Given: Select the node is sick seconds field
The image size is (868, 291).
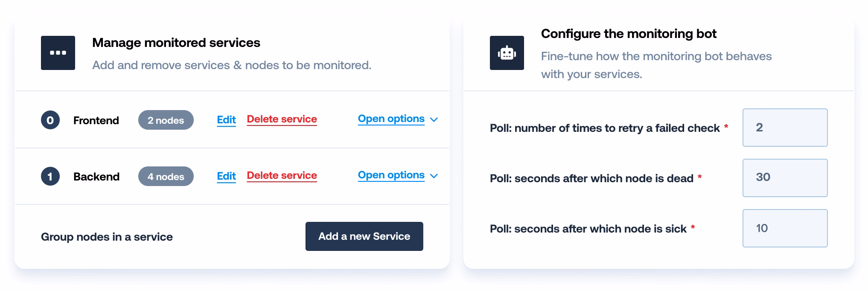Looking at the screenshot, I should 785,228.
